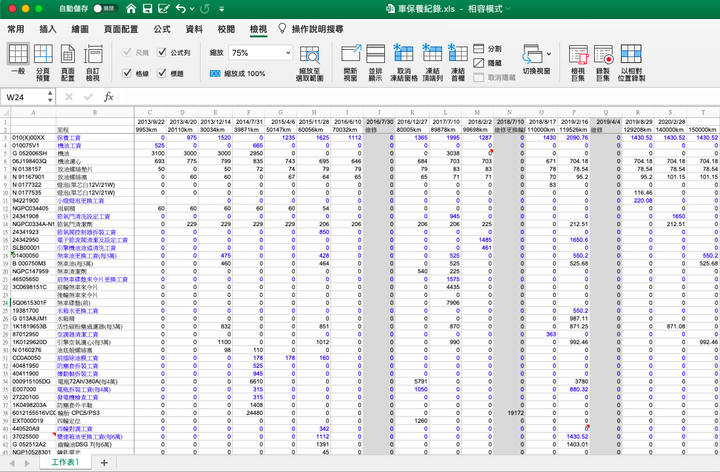Go to the previous sheet arrow

pos(12,463)
